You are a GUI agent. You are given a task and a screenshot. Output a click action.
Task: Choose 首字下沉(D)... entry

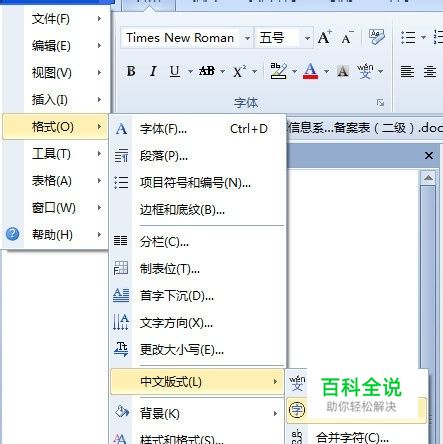198,296
